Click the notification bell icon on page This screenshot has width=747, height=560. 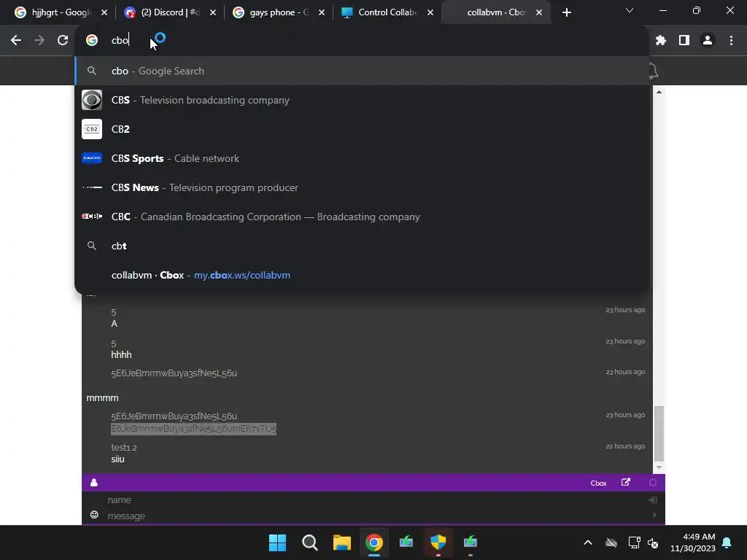click(x=654, y=71)
